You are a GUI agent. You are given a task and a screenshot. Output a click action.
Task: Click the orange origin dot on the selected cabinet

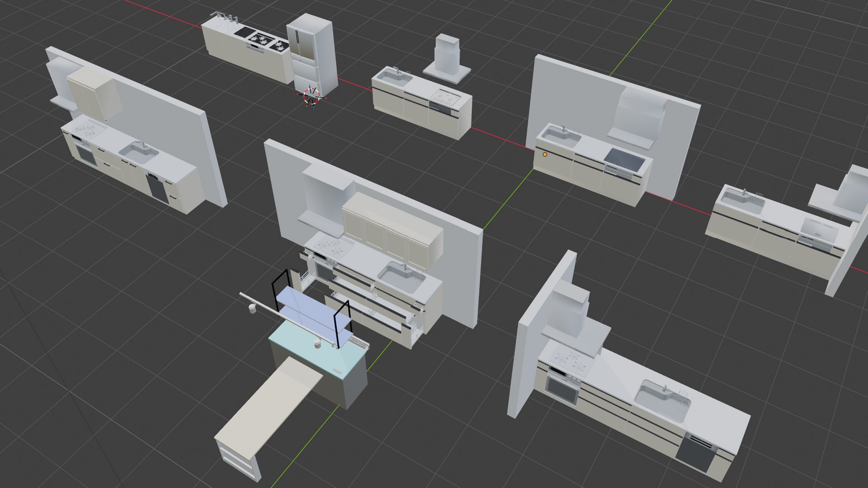click(x=545, y=155)
